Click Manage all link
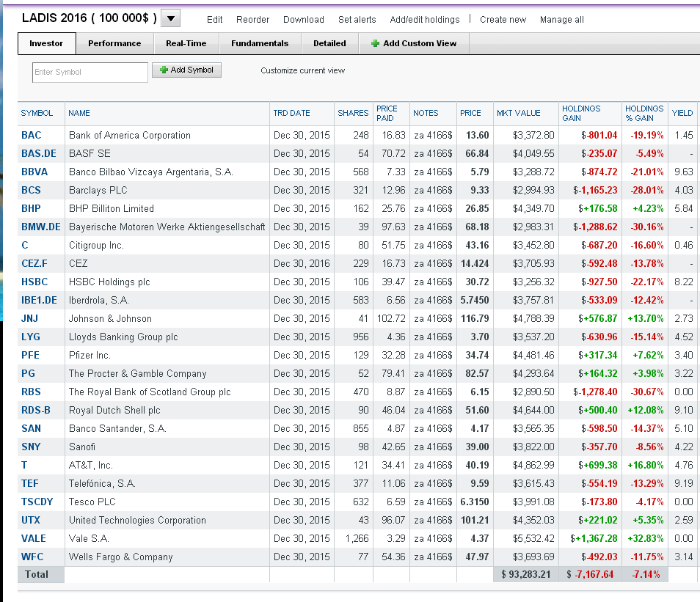The image size is (700, 602). pos(561,20)
